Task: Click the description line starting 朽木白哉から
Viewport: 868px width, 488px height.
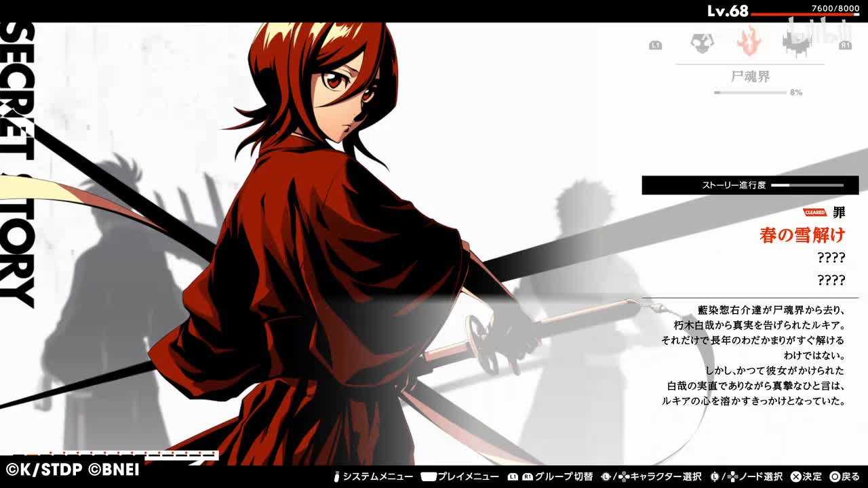Action: 759,325
